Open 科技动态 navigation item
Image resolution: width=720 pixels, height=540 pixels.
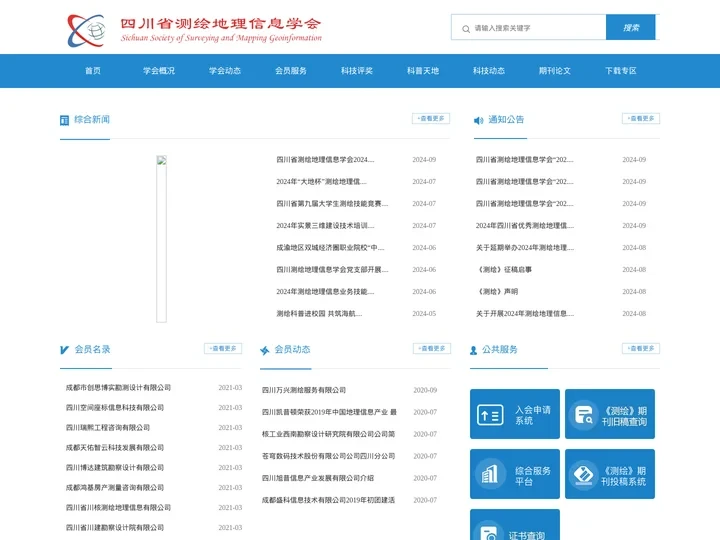(489, 71)
